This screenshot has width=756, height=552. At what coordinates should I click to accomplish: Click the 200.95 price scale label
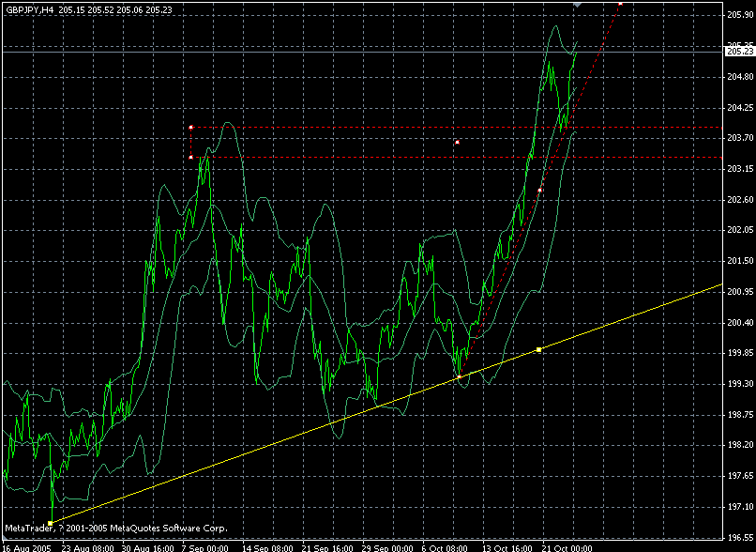740,292
